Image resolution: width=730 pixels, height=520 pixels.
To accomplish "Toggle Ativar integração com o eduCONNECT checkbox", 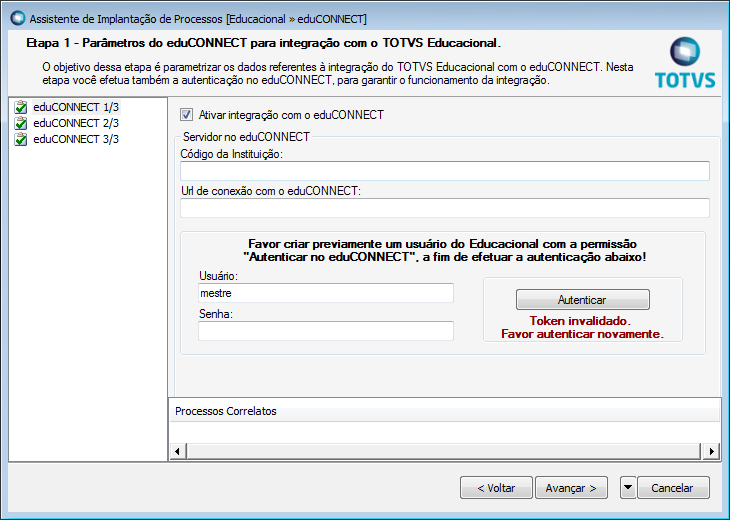I will (x=186, y=115).
